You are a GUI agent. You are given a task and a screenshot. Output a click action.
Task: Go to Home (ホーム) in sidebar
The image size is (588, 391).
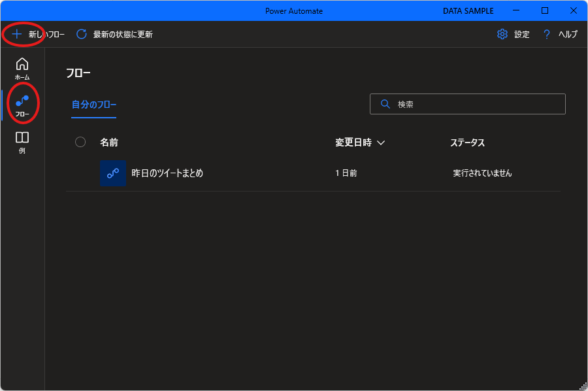pyautogui.click(x=22, y=69)
